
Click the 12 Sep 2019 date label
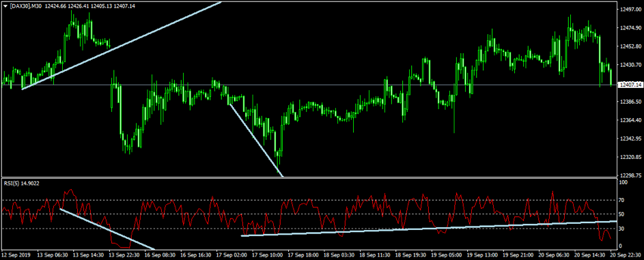(16, 255)
